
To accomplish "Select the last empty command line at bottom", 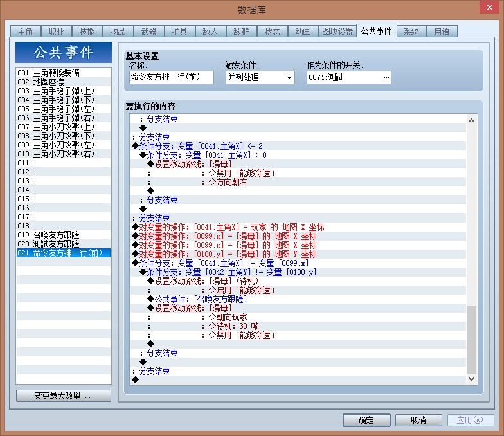I will (298, 380).
